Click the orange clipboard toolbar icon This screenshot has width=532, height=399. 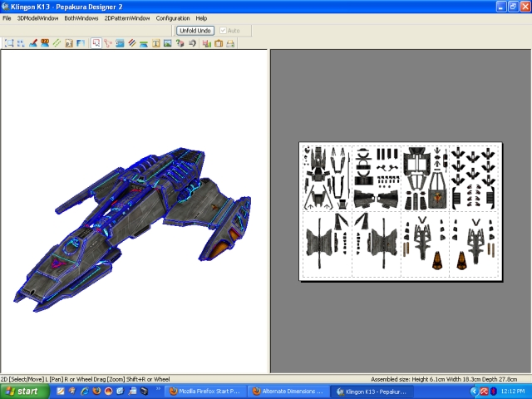(219, 43)
